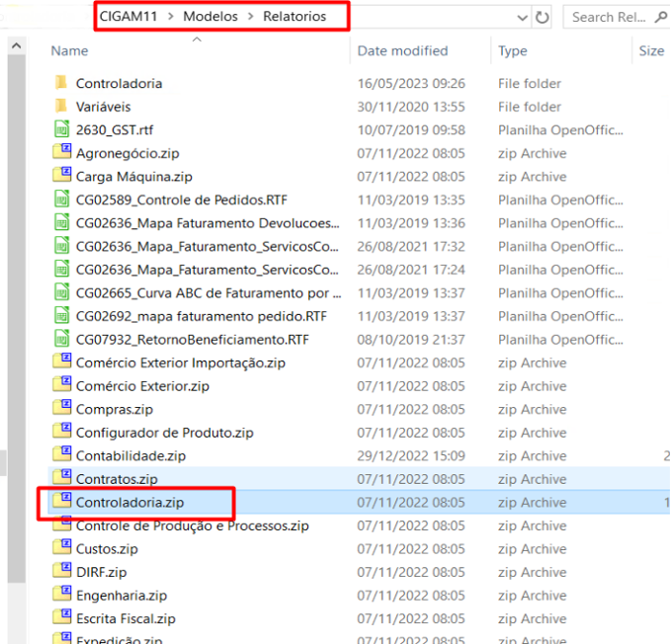This screenshot has height=644, width=671.
Task: Sort files by the Name column header
Action: (69, 51)
